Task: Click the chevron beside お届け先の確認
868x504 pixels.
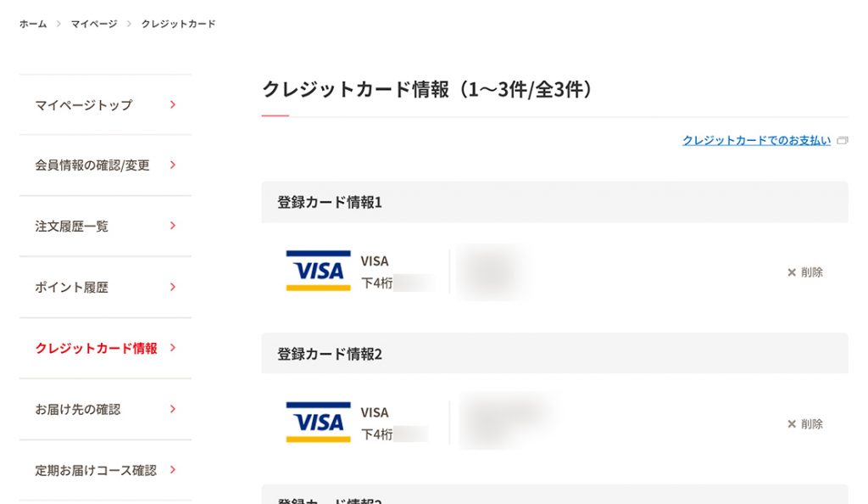Action: [173, 409]
